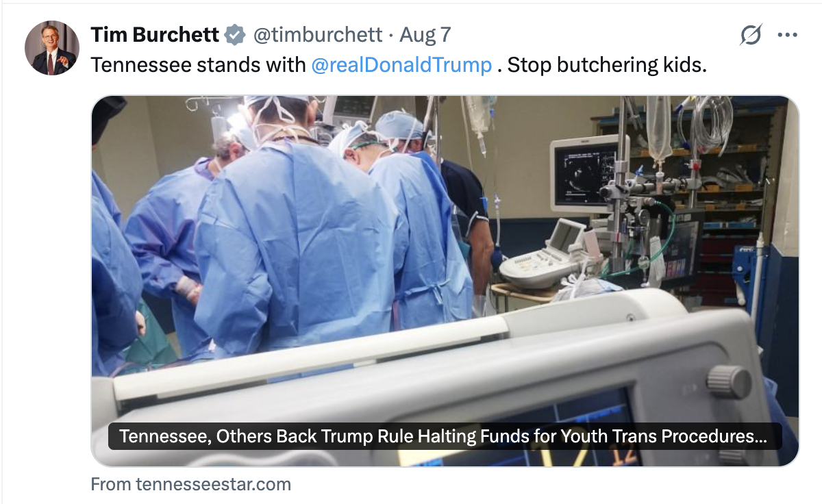Screen dimensions: 822x504
Task: Open Tim Burchett's profile avatar photo
Action: pos(52,48)
